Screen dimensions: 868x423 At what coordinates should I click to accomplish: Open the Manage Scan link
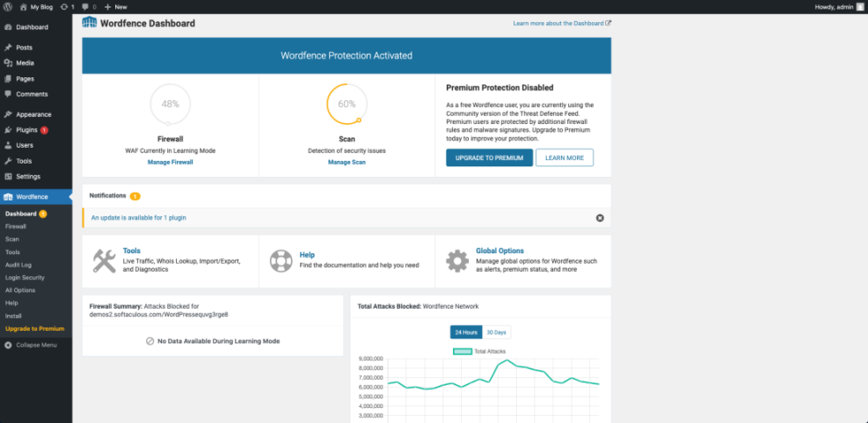coord(346,162)
